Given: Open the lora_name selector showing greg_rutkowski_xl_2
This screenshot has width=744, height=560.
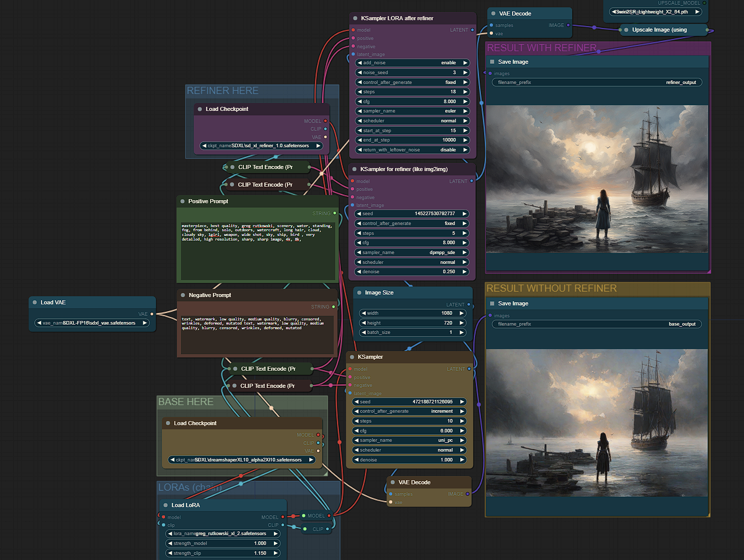Looking at the screenshot, I should click(x=223, y=534).
